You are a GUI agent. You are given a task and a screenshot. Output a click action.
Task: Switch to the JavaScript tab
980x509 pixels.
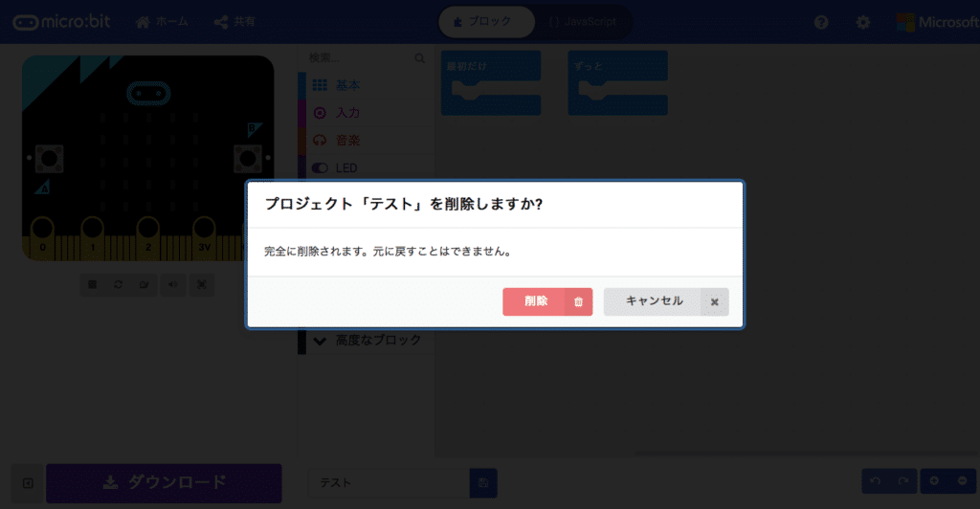583,22
